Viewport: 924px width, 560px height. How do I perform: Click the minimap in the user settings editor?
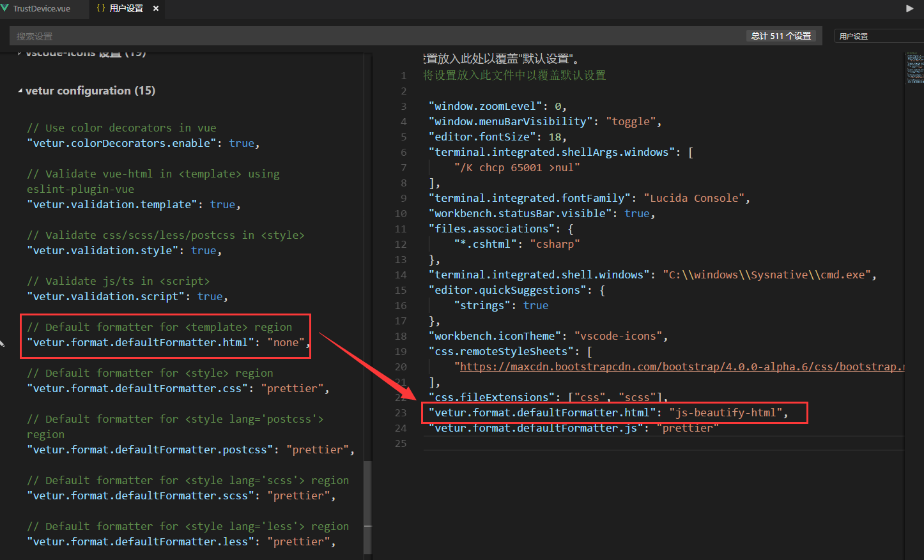914,69
